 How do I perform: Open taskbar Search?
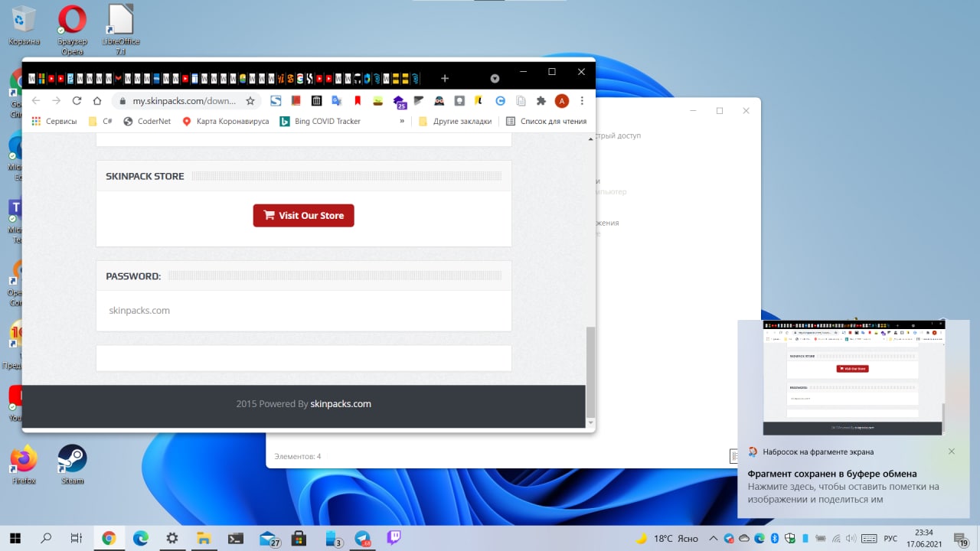[46, 538]
